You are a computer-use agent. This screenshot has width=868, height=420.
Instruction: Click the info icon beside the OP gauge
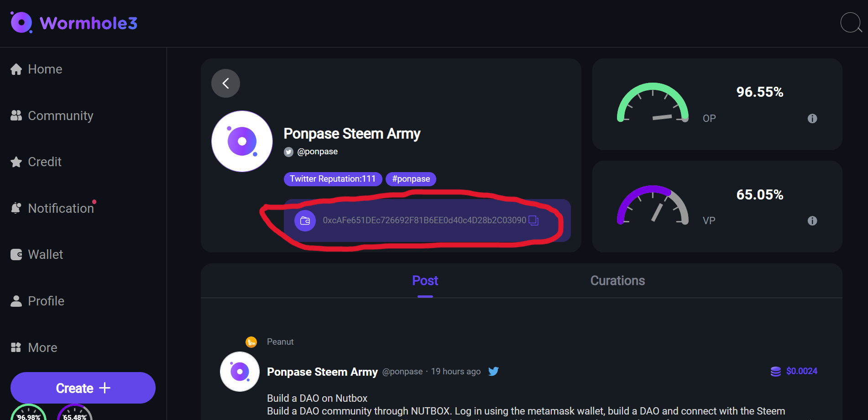point(812,118)
